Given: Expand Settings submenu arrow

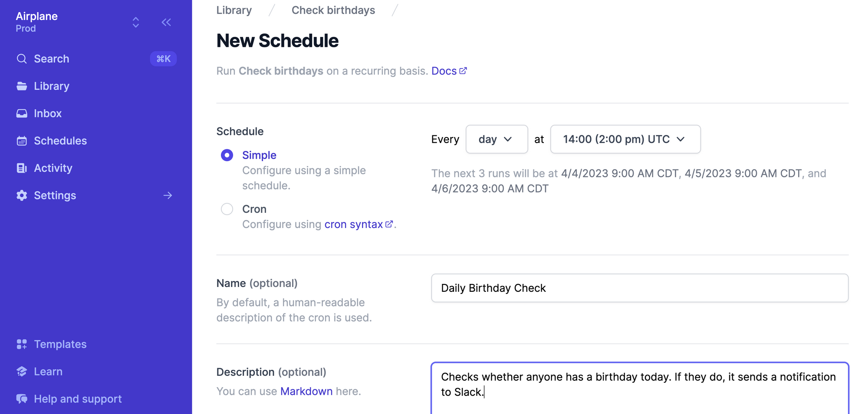Looking at the screenshot, I should click(168, 196).
